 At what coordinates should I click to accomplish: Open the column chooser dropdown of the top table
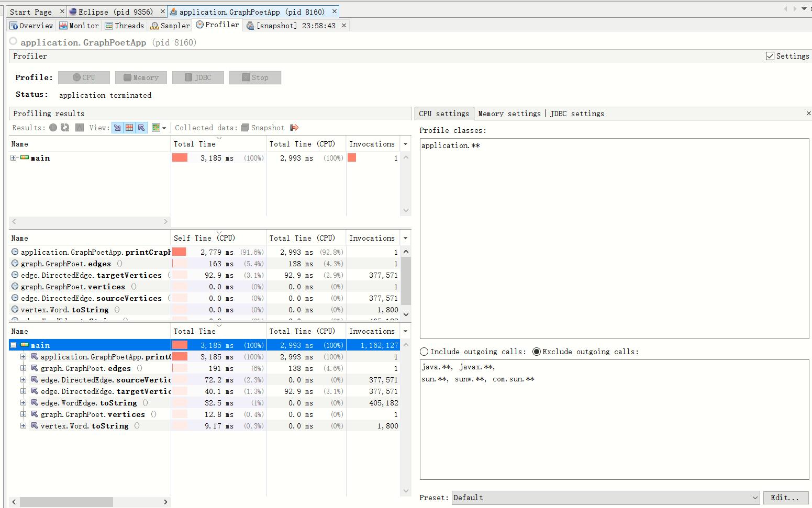(x=405, y=144)
